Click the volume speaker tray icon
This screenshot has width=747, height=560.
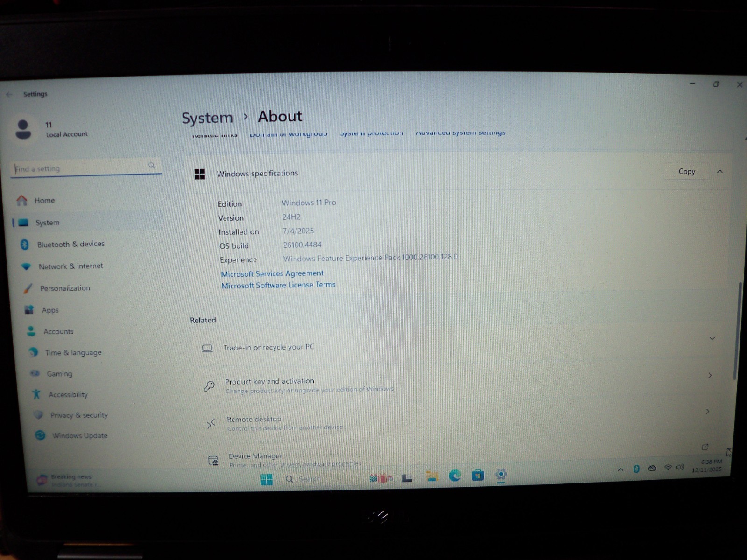(x=680, y=467)
